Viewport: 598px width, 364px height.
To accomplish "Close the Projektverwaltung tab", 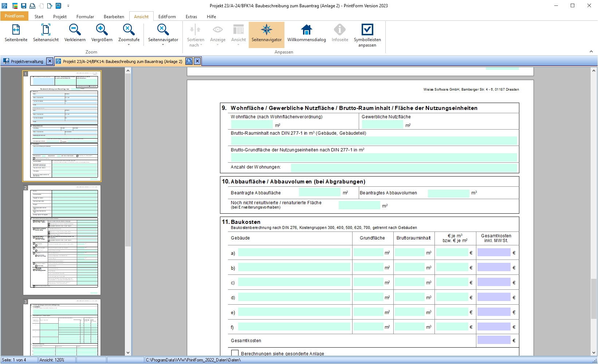I will (x=50, y=61).
